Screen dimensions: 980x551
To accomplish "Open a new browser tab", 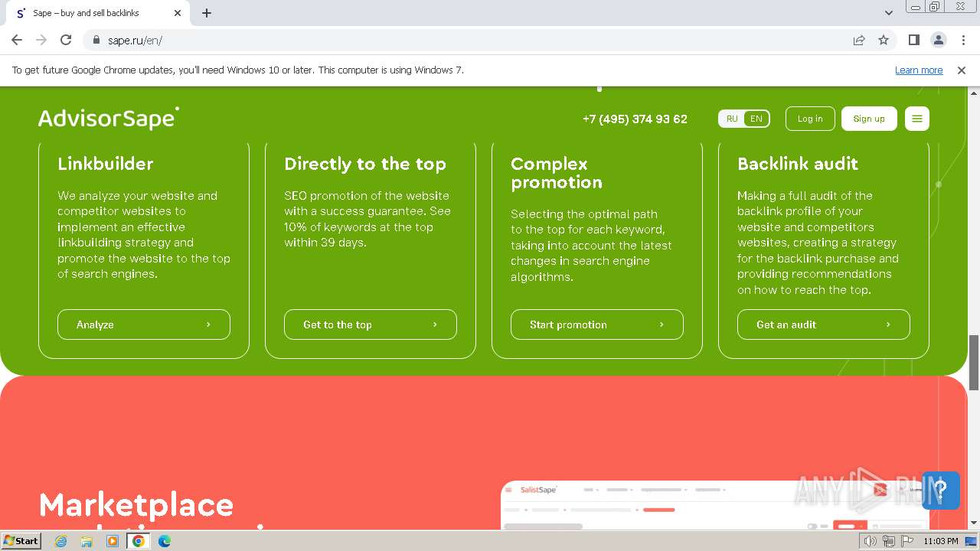I will (207, 13).
